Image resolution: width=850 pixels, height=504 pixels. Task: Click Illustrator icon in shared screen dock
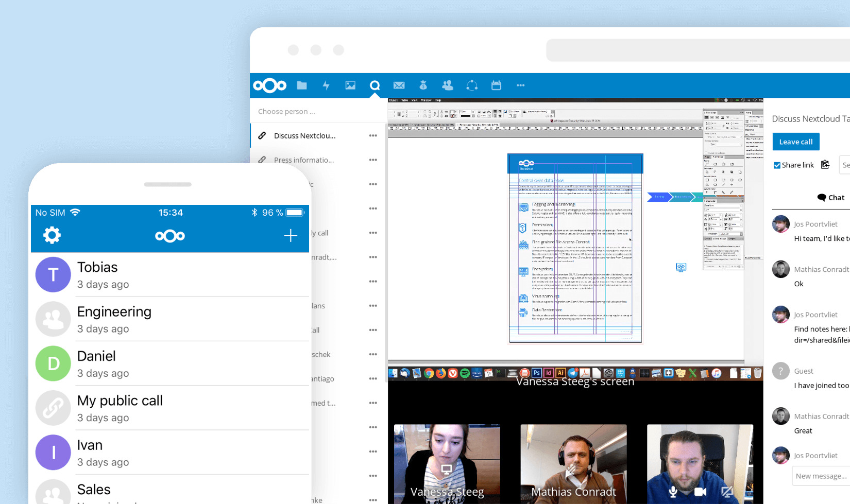[560, 373]
